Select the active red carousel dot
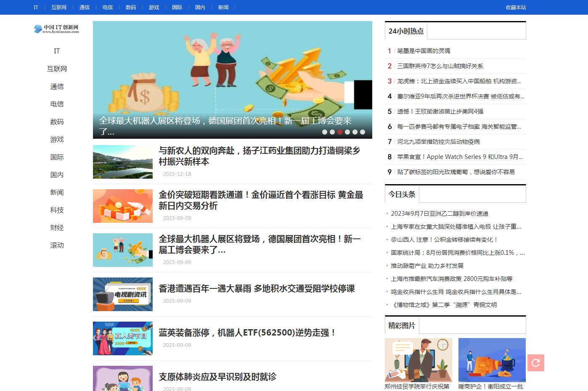This screenshot has height=391, width=588. 340,132
